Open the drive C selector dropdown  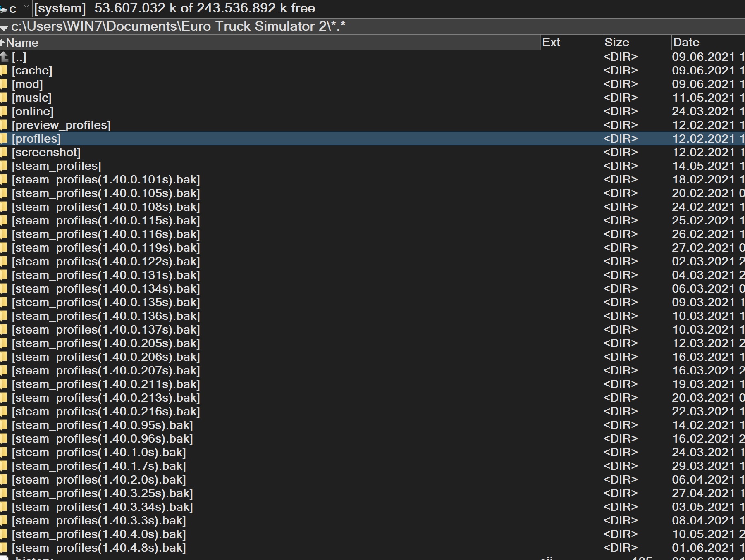15,8
